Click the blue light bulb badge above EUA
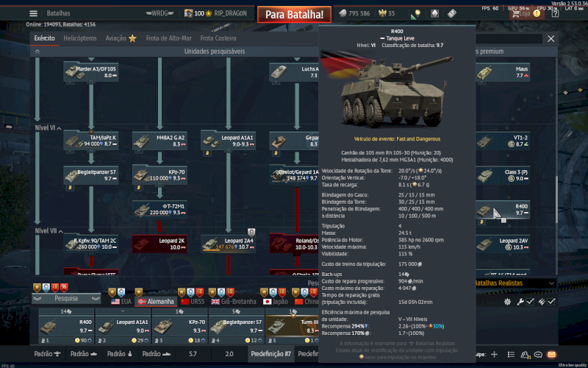 121,292
